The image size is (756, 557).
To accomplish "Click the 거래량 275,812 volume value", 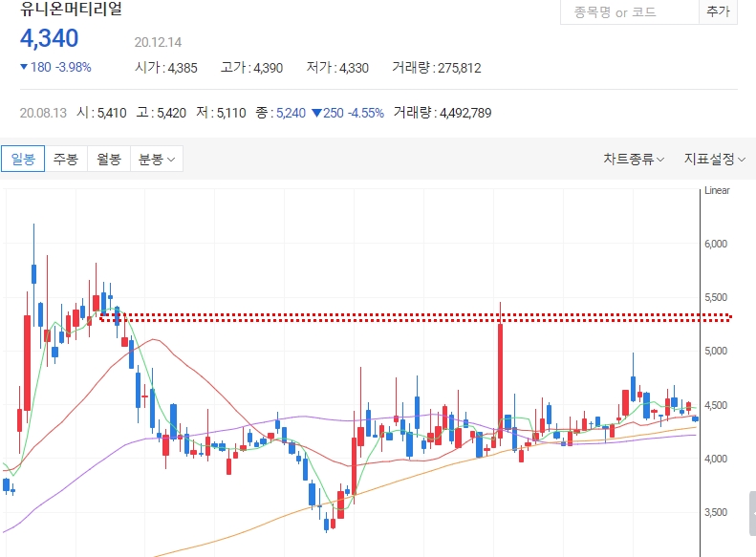I will click(x=437, y=68).
